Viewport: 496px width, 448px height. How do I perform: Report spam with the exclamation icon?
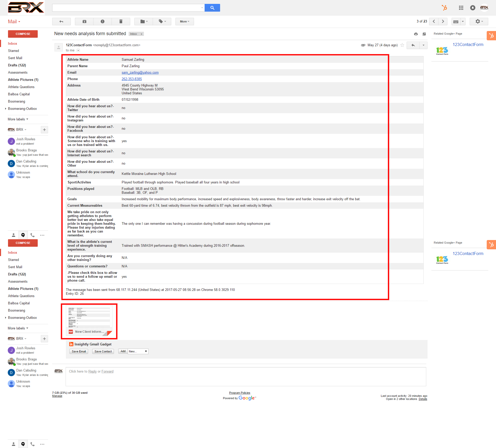103,21
